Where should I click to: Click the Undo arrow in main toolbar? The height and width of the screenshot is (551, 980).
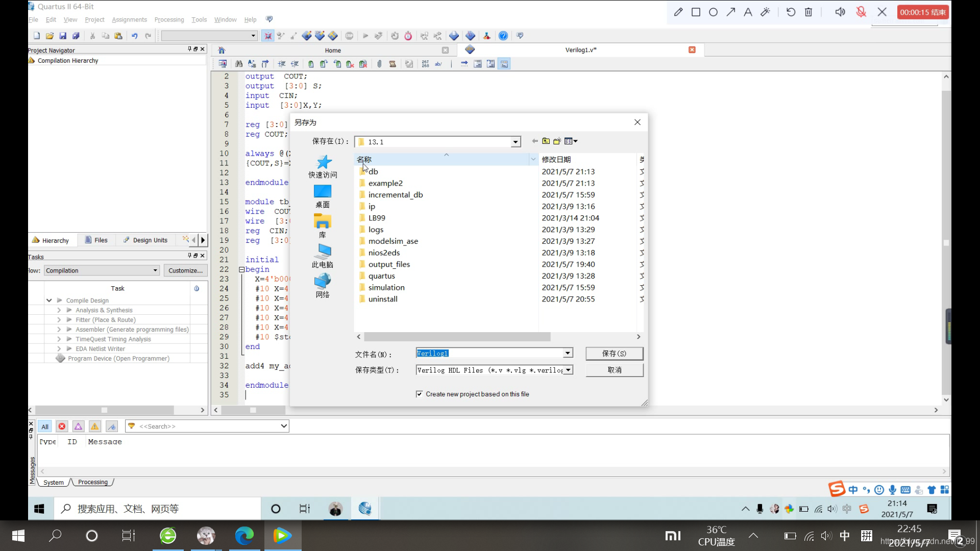coord(134,36)
